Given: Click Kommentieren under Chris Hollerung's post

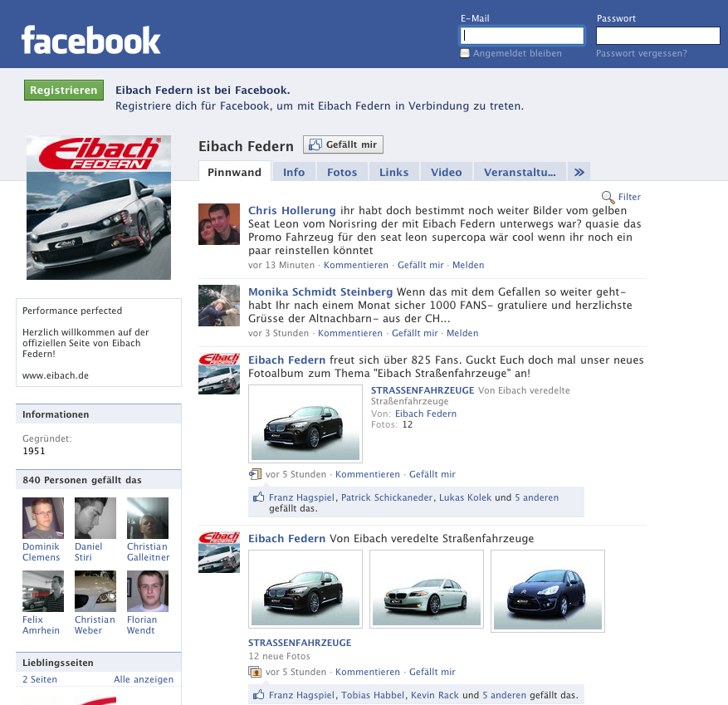Looking at the screenshot, I should pyautogui.click(x=355, y=265).
